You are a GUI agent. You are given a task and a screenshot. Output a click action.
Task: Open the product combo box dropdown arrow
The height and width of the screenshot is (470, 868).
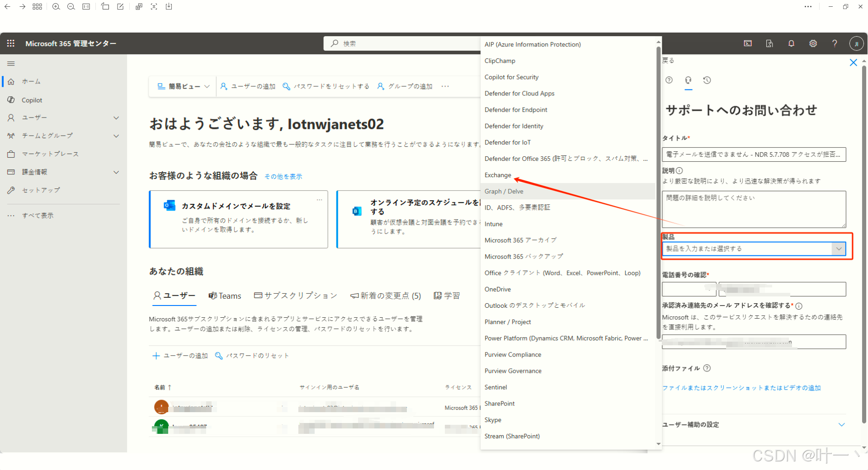click(x=839, y=249)
